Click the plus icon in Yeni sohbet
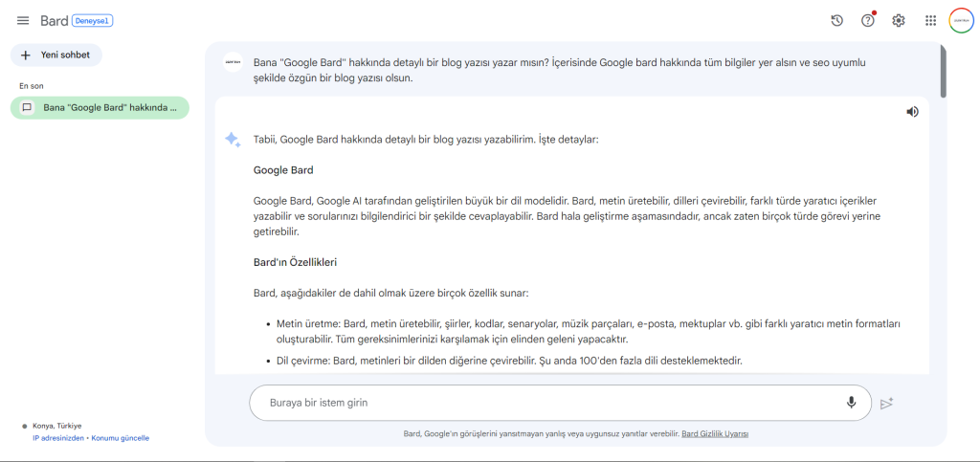The height and width of the screenshot is (462, 980). tap(26, 55)
